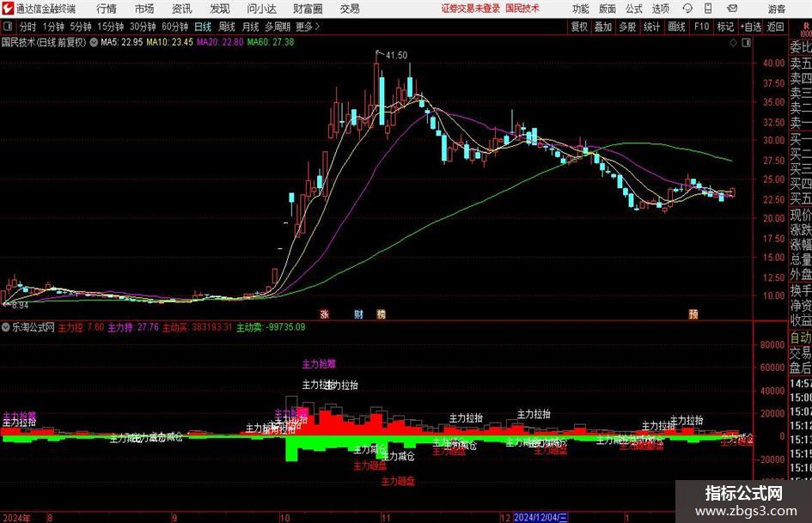Click the MA5: 22.95 indicator label
Image resolution: width=812 pixels, height=523 pixels.
pyautogui.click(x=121, y=42)
